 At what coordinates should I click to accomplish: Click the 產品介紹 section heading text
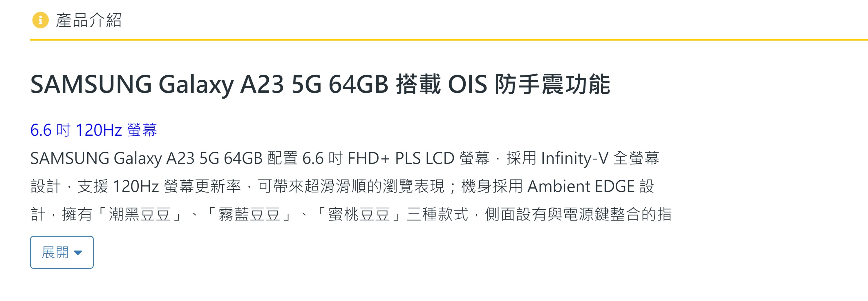click(88, 20)
